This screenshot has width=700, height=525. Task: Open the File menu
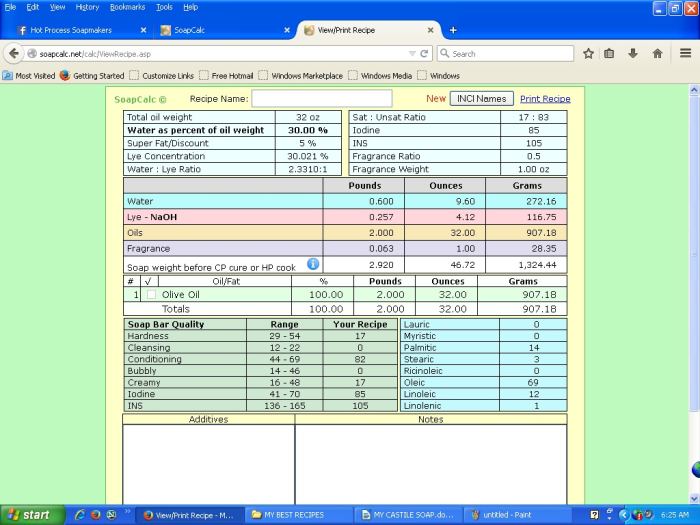click(x=10, y=7)
